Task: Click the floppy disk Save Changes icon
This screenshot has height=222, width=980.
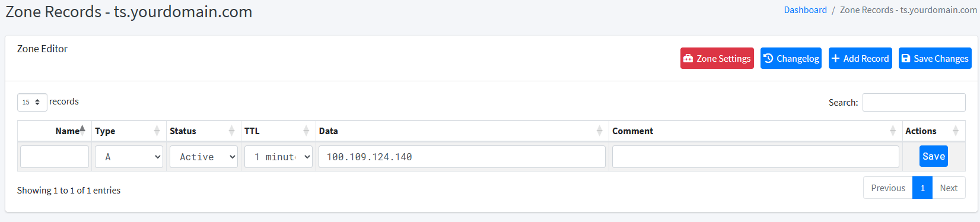Action: 906,58
